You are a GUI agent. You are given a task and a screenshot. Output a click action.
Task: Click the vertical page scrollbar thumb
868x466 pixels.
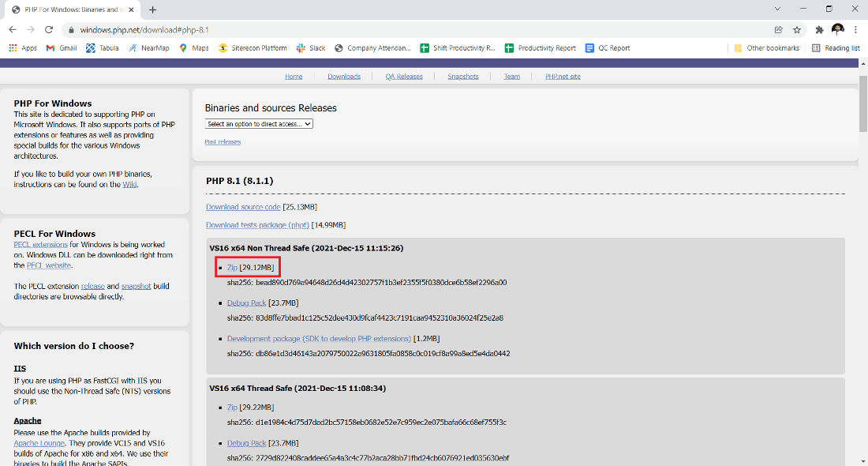863,103
